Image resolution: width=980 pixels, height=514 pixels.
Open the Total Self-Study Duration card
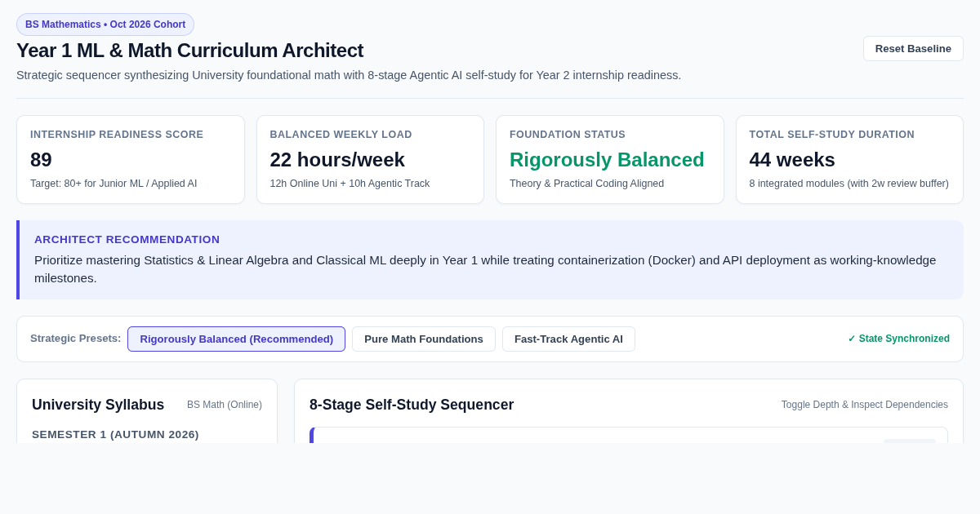(x=849, y=159)
